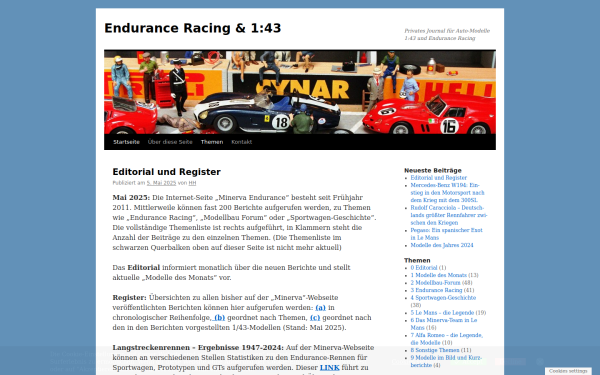Click the post date 5. Mai 2025
The width and height of the screenshot is (600, 375).
pos(161,183)
